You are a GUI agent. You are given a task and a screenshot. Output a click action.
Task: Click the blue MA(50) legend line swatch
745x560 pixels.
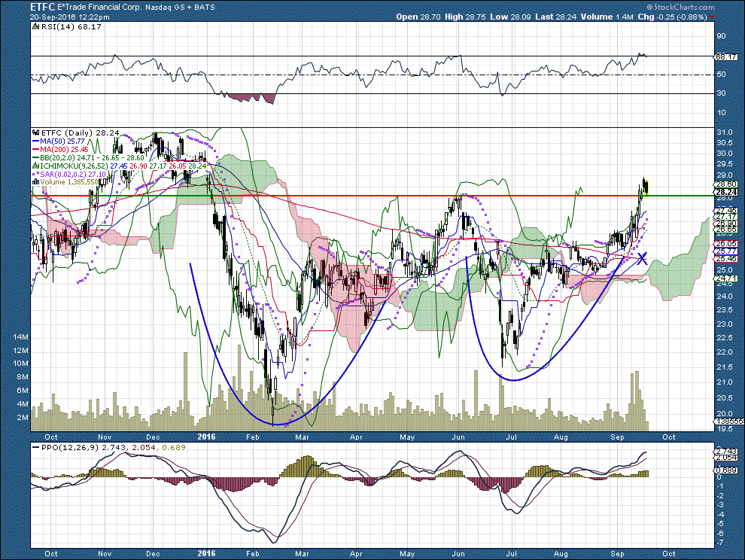point(35,142)
